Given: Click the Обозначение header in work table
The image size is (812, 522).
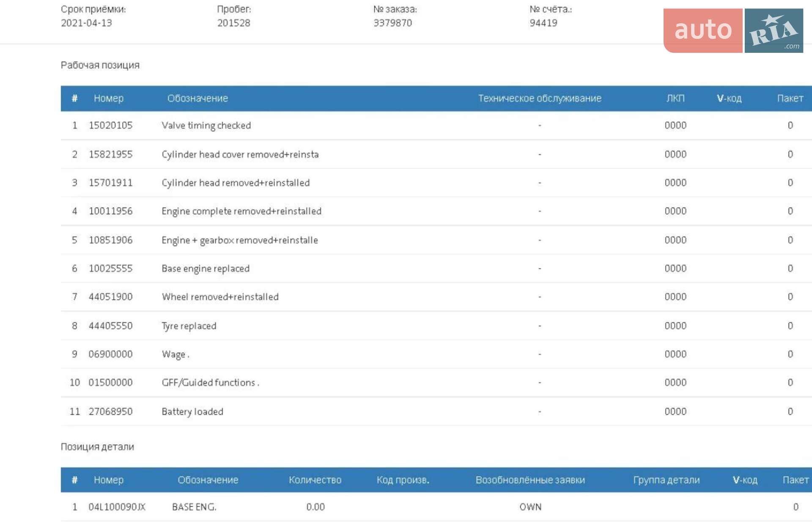Looking at the screenshot, I should click(198, 98).
